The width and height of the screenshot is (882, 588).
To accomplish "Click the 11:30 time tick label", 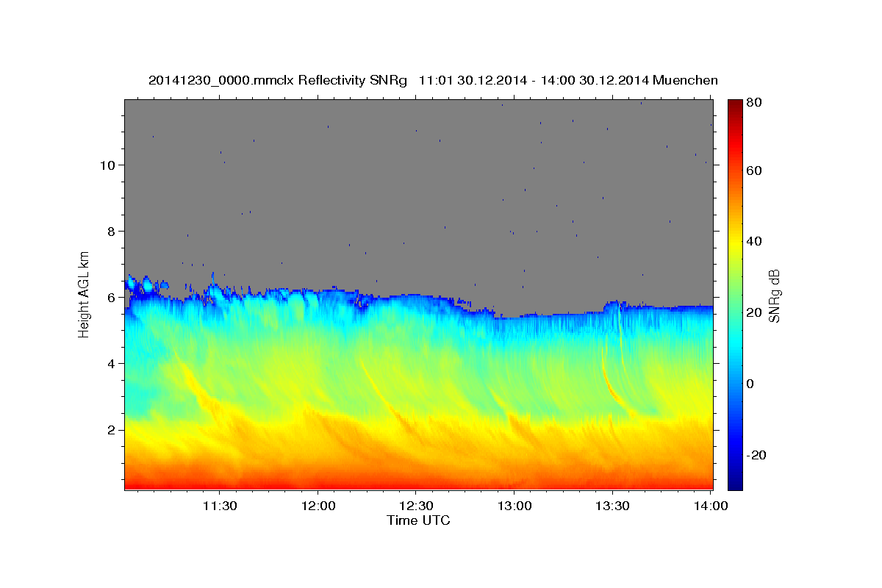I will [x=219, y=506].
